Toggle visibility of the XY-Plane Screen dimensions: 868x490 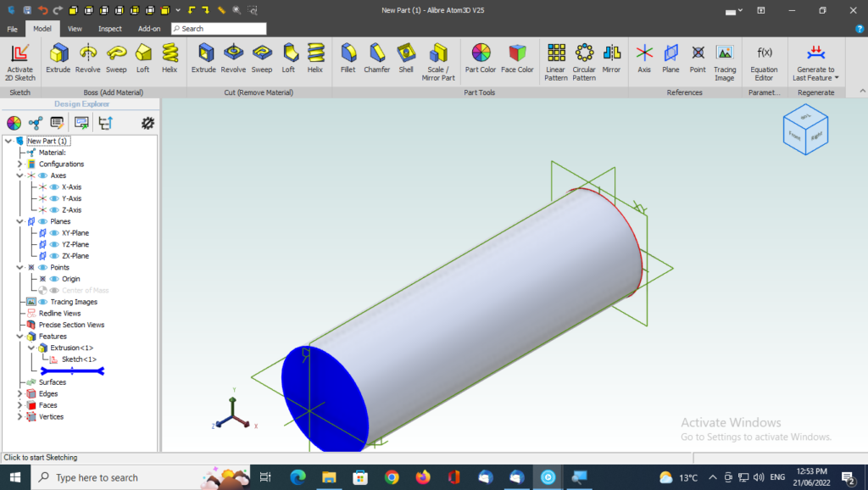point(54,233)
